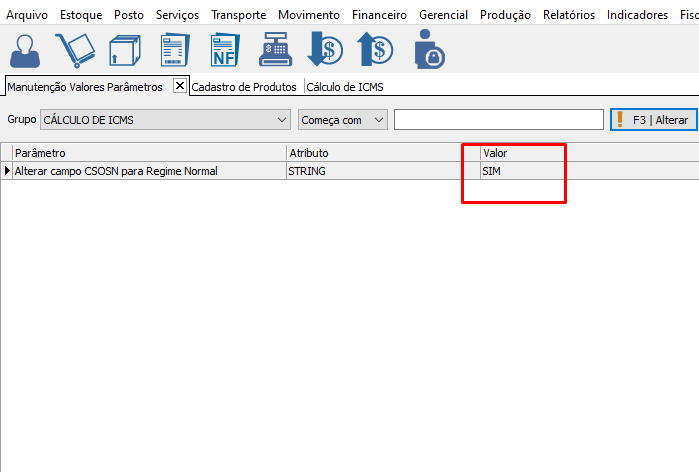
Task: Expand the Grupo dropdown
Action: (x=281, y=120)
